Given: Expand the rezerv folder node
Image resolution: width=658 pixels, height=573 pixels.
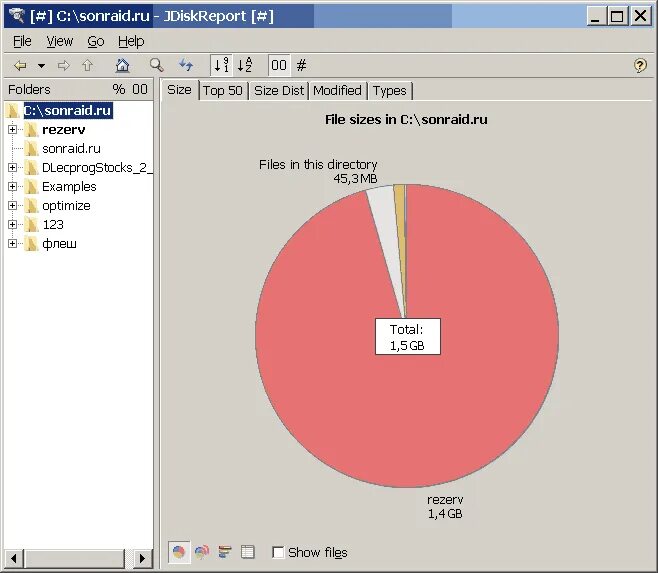Looking at the screenshot, I should point(12,130).
